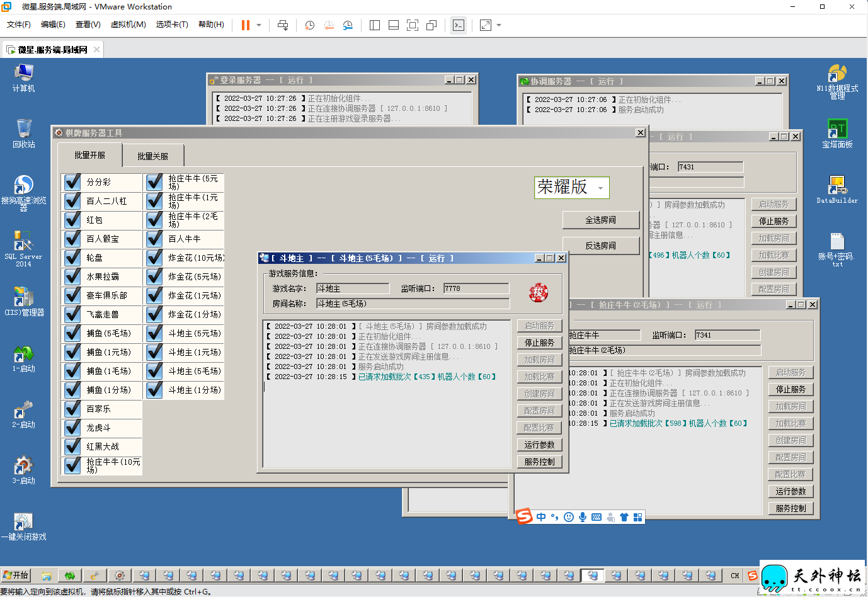This screenshot has height=597, width=868.
Task: Click the 开始 start button
Action: coord(15,575)
